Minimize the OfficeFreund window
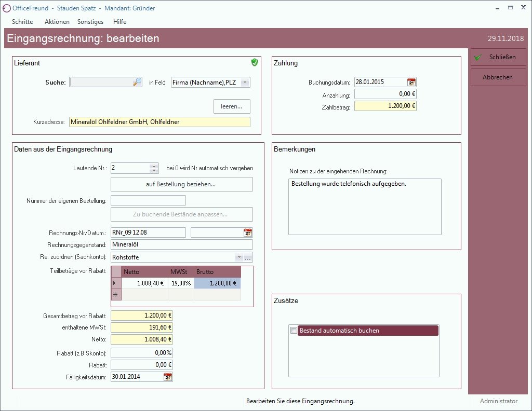The height and width of the screenshot is (411, 532). (498, 8)
